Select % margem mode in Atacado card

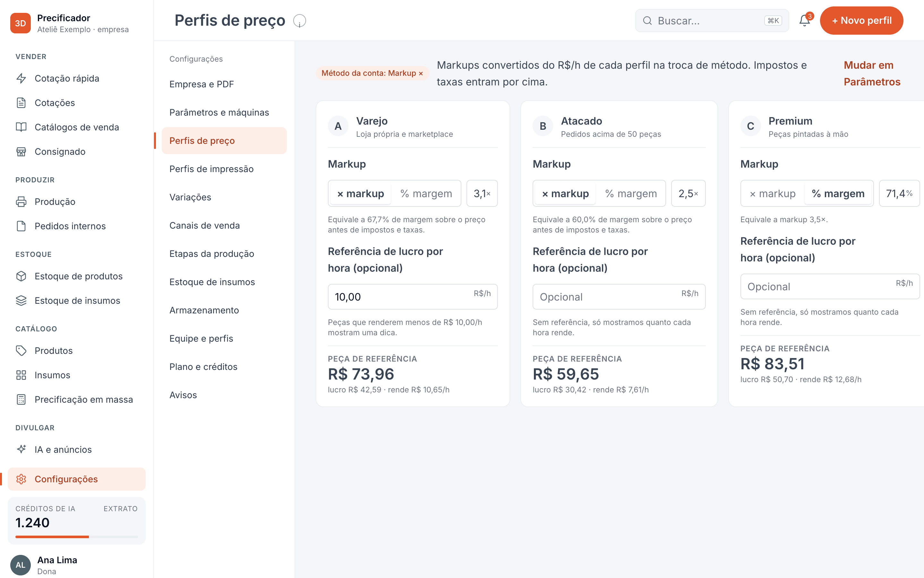click(x=631, y=194)
